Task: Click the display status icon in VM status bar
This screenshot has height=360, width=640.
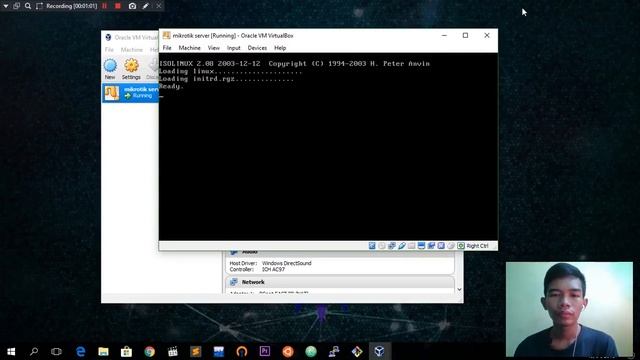Action: (421, 245)
